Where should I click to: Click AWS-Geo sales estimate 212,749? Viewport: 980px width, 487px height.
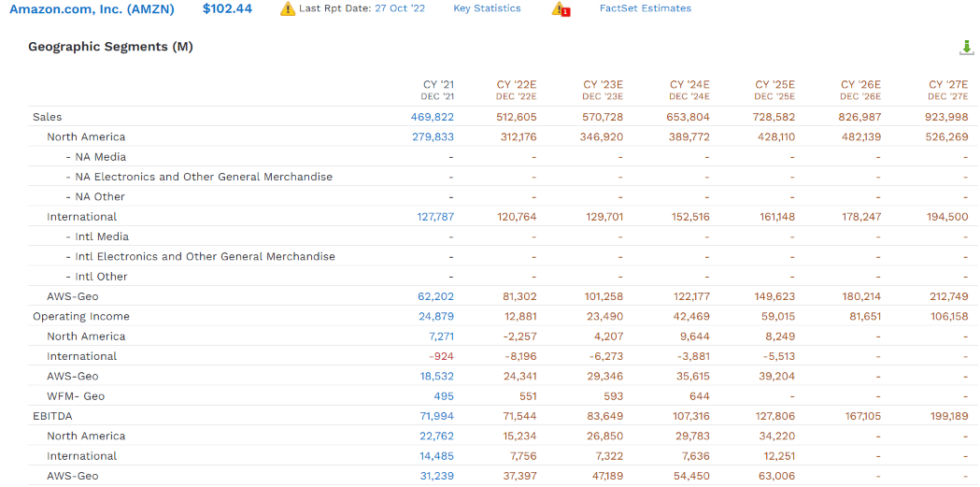tap(949, 296)
